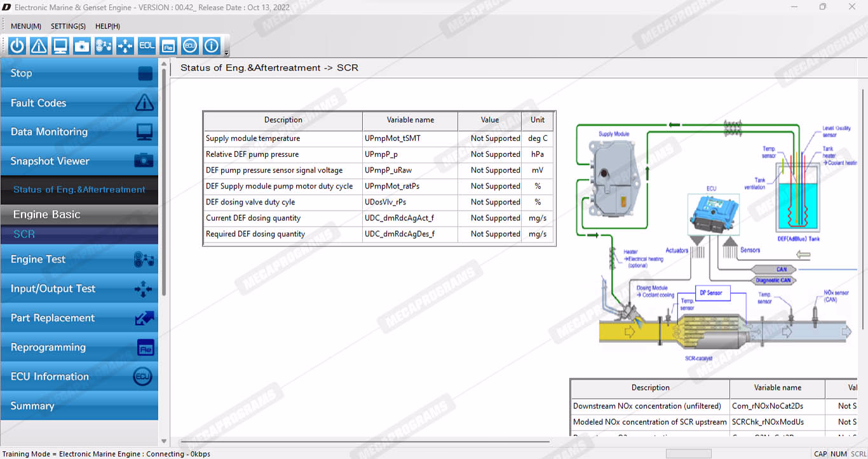Click the horizontal scrollbar below content
868x459 pixels.
365,441
